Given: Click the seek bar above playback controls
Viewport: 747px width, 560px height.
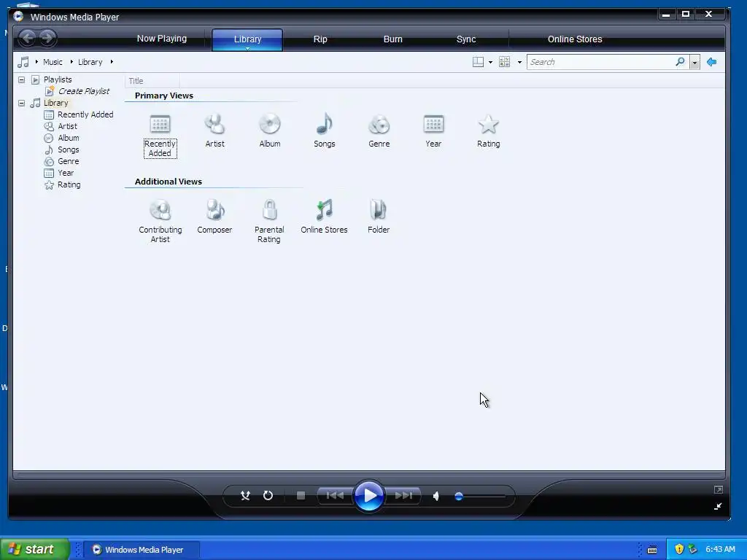Looking at the screenshot, I should [x=369, y=475].
